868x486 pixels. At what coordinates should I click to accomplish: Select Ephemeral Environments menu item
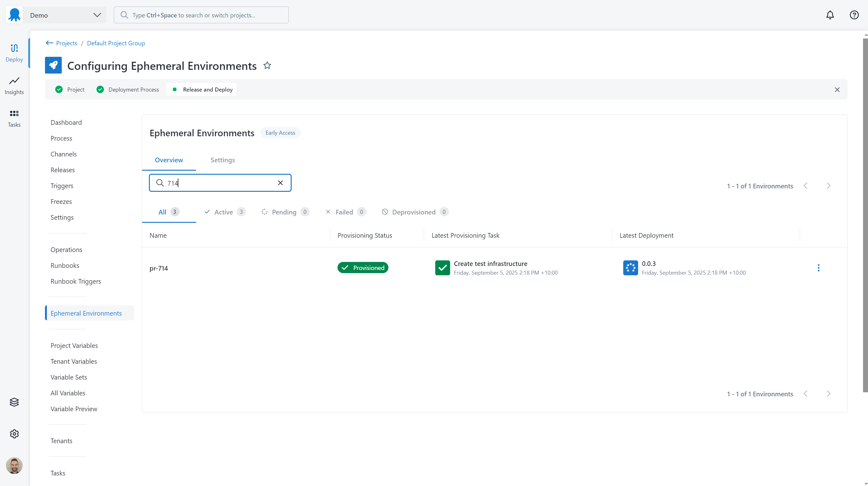[90, 313]
